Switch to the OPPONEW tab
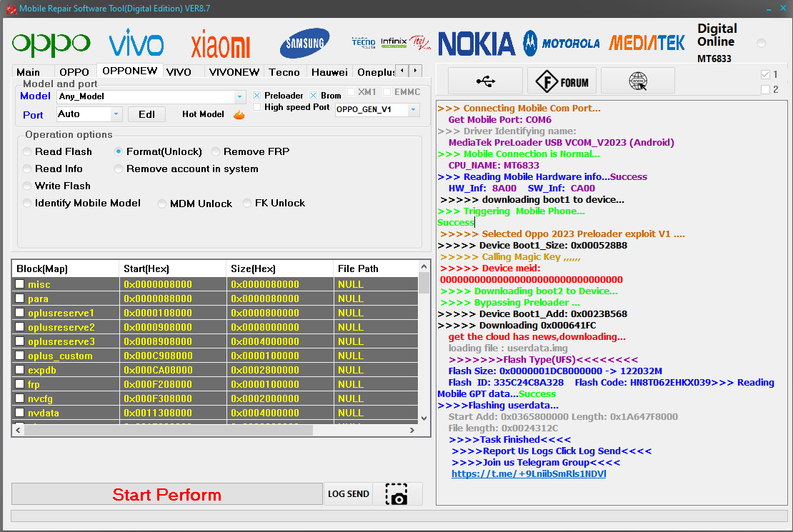793x532 pixels. [x=129, y=71]
